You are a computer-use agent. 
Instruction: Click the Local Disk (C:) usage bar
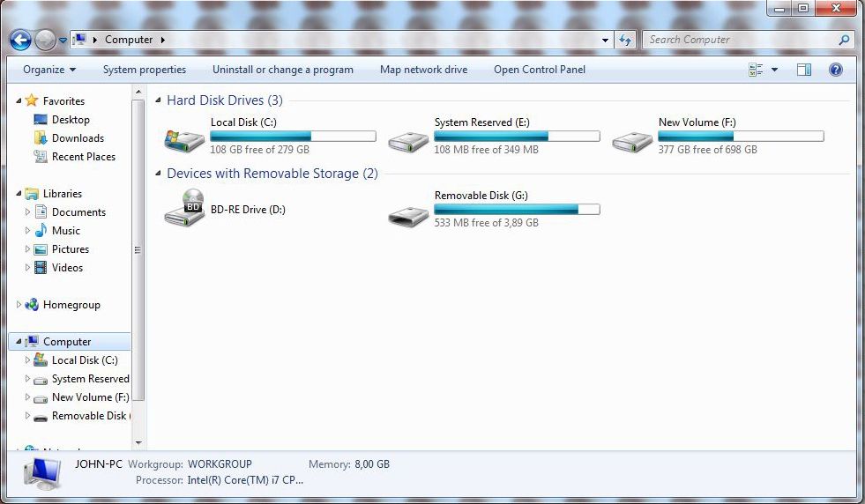293,137
